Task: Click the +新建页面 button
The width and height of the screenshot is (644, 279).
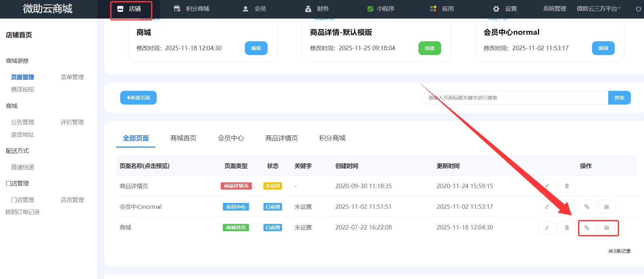Action: (x=138, y=98)
